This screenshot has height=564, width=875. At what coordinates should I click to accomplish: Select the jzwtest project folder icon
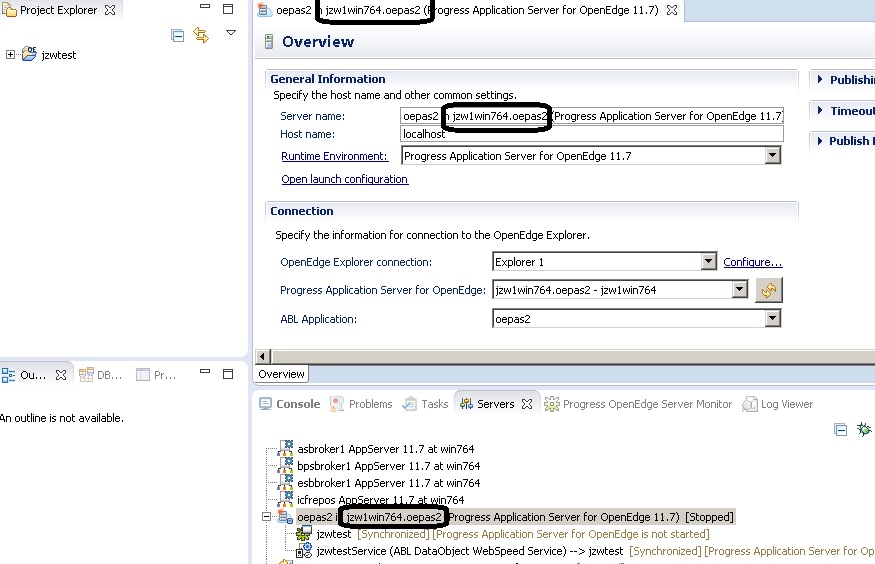coord(29,54)
